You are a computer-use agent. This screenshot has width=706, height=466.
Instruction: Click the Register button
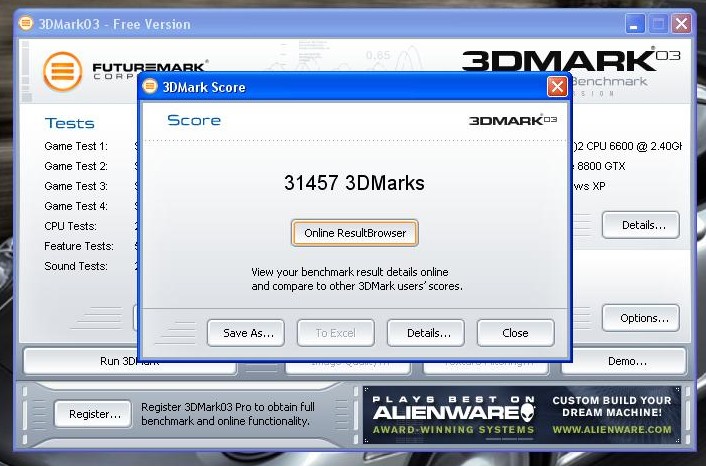tap(93, 414)
